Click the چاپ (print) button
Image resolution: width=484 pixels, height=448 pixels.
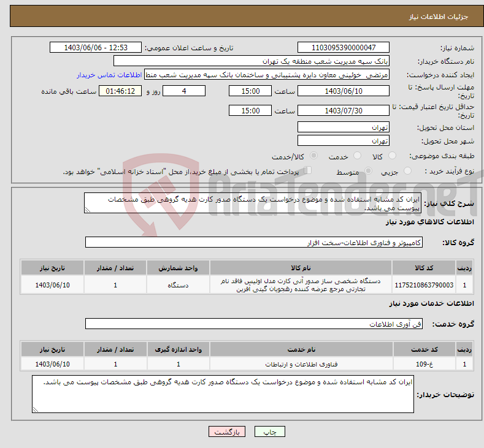(269, 431)
